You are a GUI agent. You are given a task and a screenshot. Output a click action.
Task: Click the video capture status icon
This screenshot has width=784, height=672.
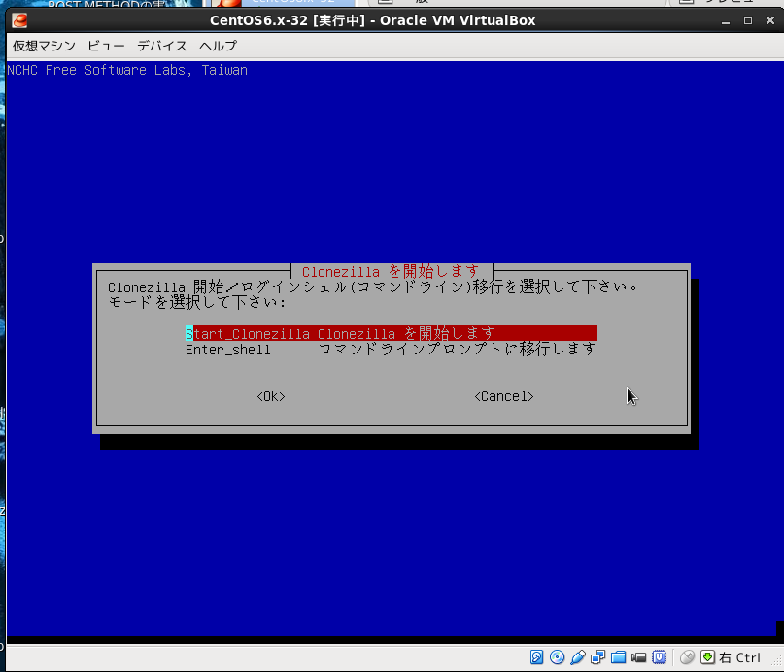tap(639, 657)
